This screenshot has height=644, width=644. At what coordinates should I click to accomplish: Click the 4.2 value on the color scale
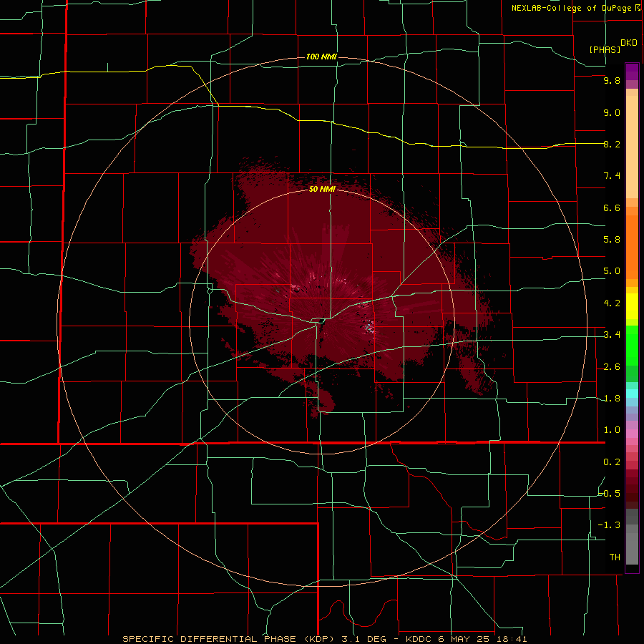[x=612, y=303]
